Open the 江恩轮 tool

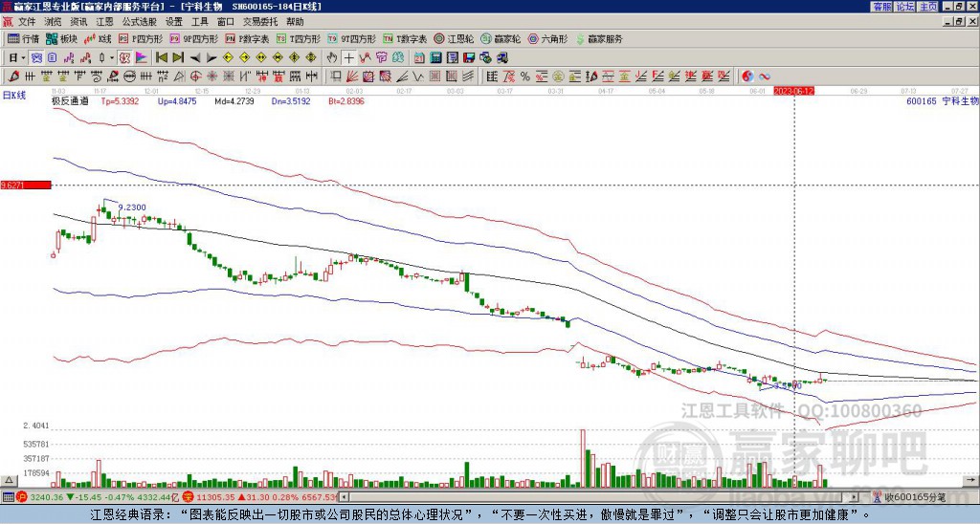(454, 38)
